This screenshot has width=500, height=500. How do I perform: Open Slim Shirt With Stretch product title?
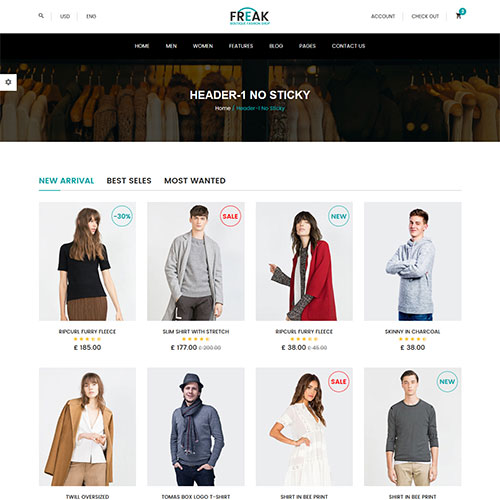pyautogui.click(x=196, y=332)
